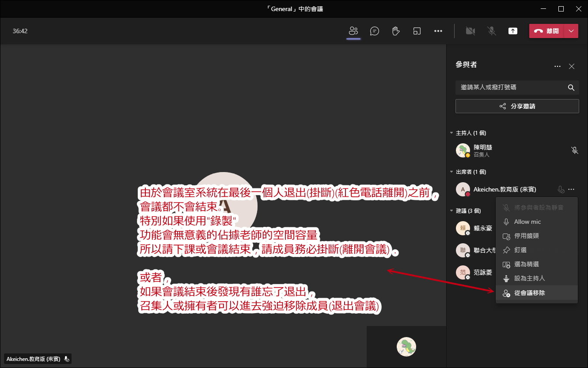Collapse the 出席者 section
This screenshot has height=368, width=588.
[451, 172]
